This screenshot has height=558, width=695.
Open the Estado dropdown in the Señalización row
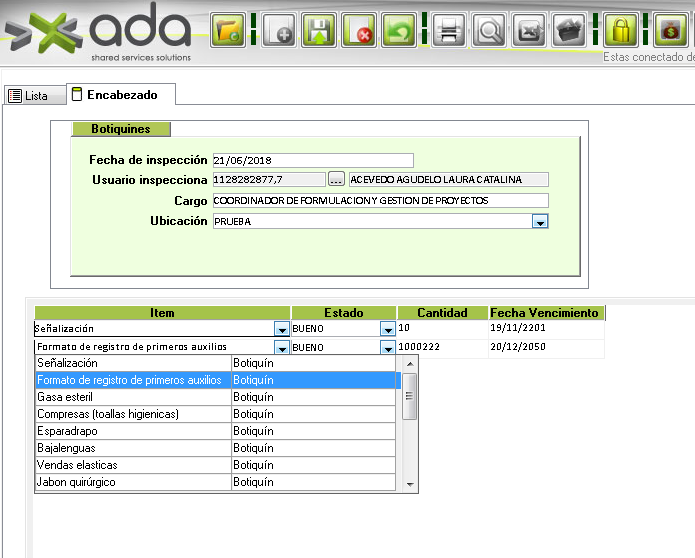pos(387,328)
